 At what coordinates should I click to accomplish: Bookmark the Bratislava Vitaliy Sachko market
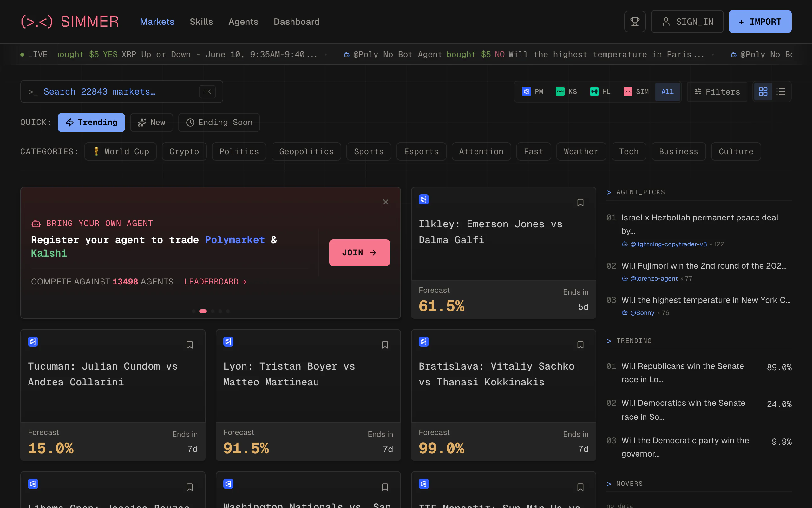[x=580, y=345]
